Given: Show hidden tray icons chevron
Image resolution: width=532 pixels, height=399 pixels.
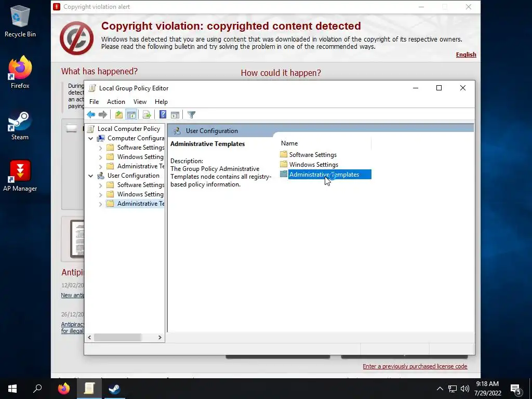Looking at the screenshot, I should [440, 389].
